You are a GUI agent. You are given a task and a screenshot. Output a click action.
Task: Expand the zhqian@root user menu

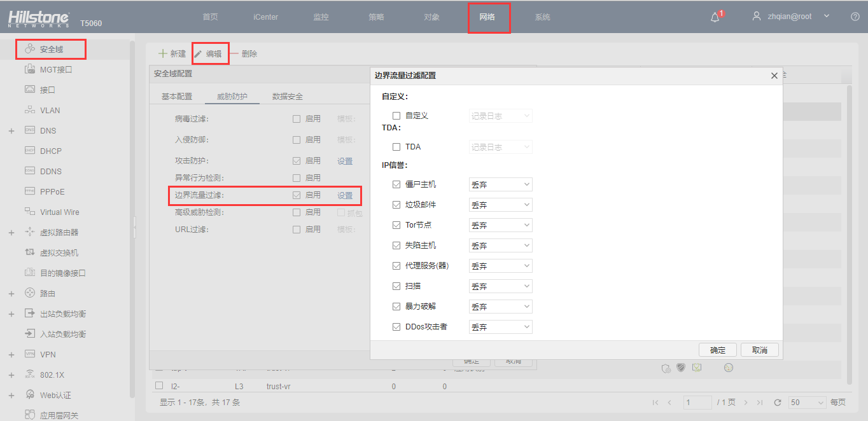coord(827,17)
